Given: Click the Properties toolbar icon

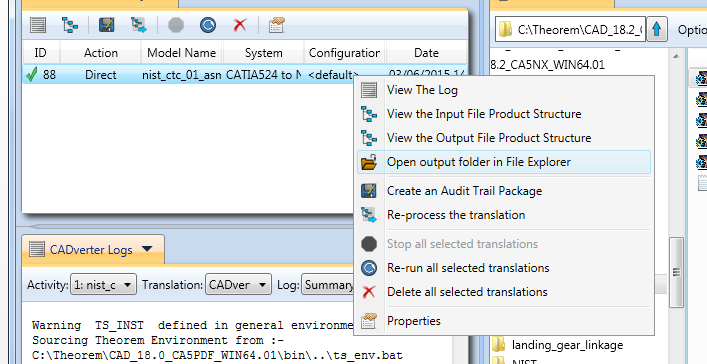Looking at the screenshot, I should (x=276, y=24).
